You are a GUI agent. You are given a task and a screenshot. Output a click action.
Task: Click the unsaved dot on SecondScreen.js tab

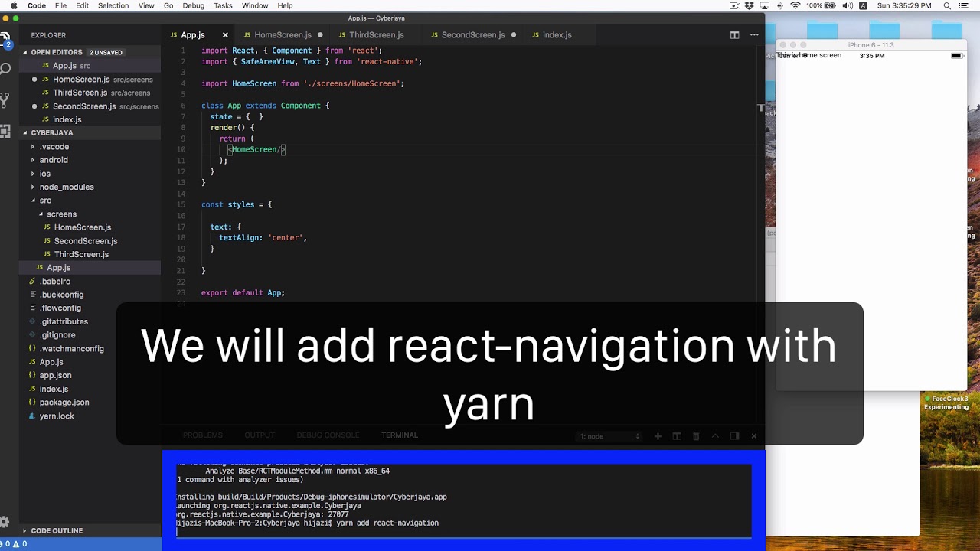(x=514, y=35)
